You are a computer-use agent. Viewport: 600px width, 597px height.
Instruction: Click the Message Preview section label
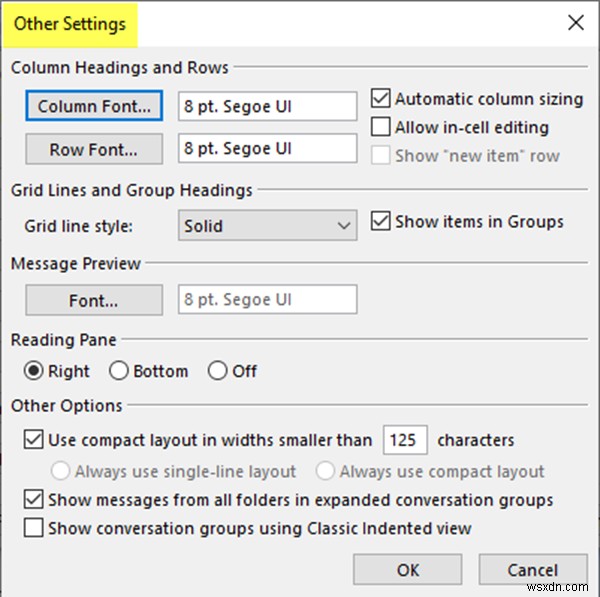tap(76, 264)
